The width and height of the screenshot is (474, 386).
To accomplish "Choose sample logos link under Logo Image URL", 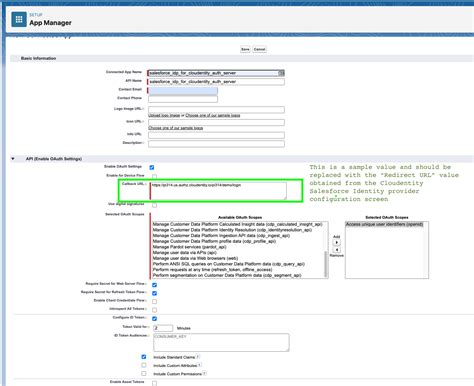I will [213, 115].
